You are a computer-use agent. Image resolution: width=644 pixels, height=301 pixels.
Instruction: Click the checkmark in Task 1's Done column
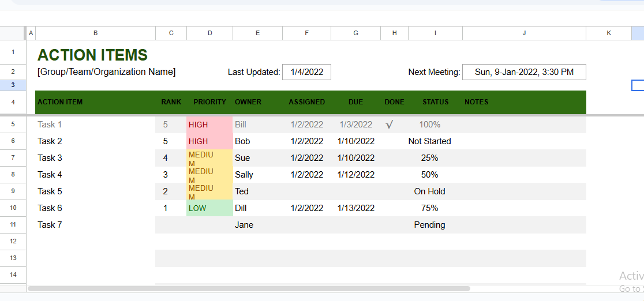point(390,125)
